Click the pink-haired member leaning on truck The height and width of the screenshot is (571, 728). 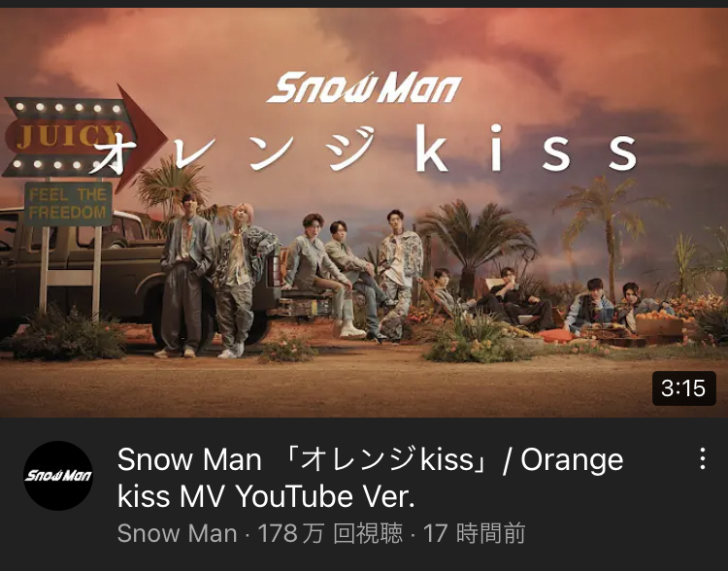point(242,280)
